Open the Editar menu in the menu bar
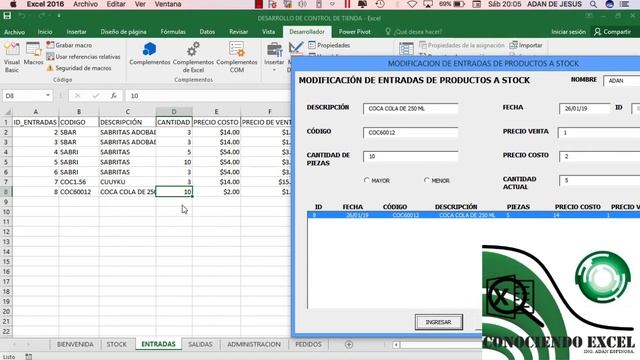Viewport: 640px width, 360px height. (x=116, y=4)
